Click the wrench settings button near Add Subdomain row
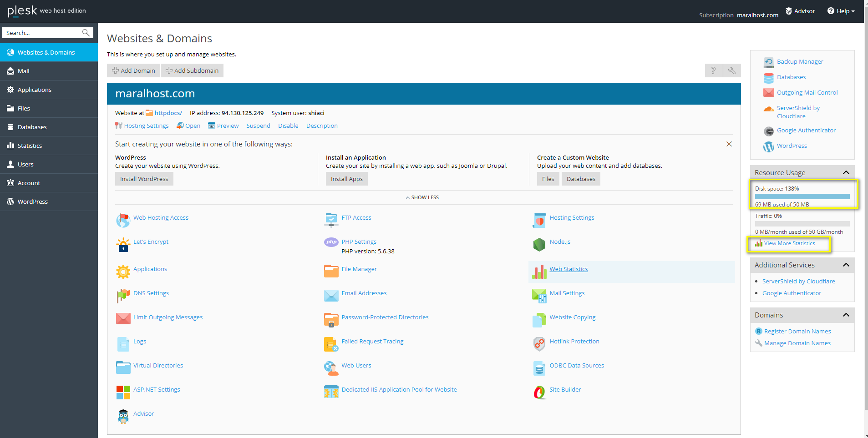 point(732,70)
